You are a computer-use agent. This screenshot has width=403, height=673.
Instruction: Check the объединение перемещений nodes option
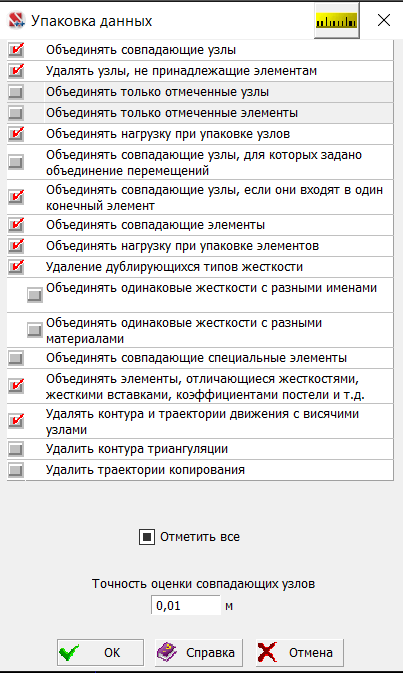pyautogui.click(x=16, y=162)
